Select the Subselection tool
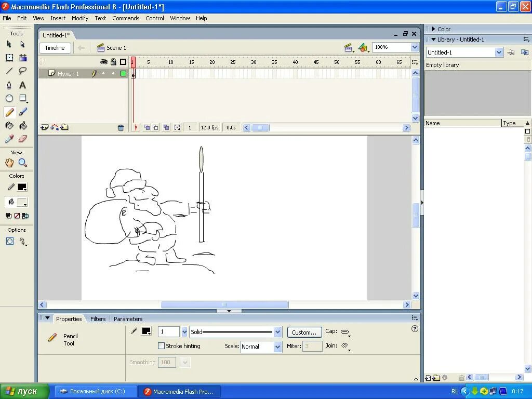Viewport: 532px width, 399px height. tap(22, 44)
